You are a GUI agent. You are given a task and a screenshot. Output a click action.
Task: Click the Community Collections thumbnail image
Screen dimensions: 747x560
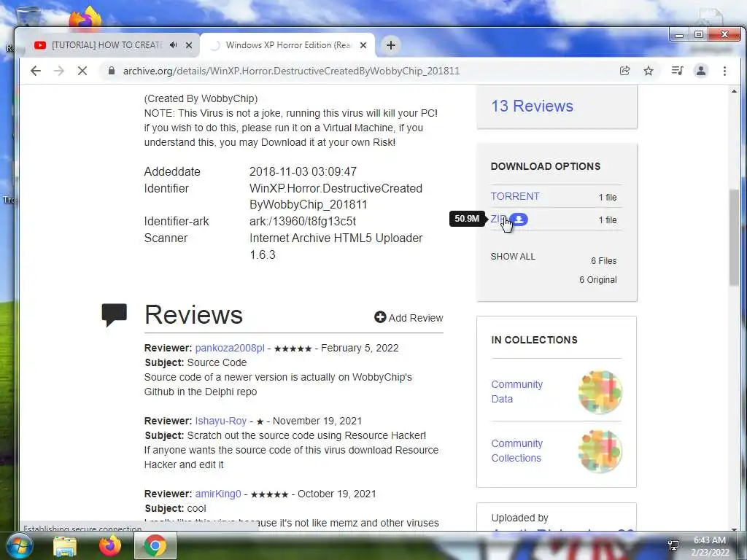tap(600, 451)
